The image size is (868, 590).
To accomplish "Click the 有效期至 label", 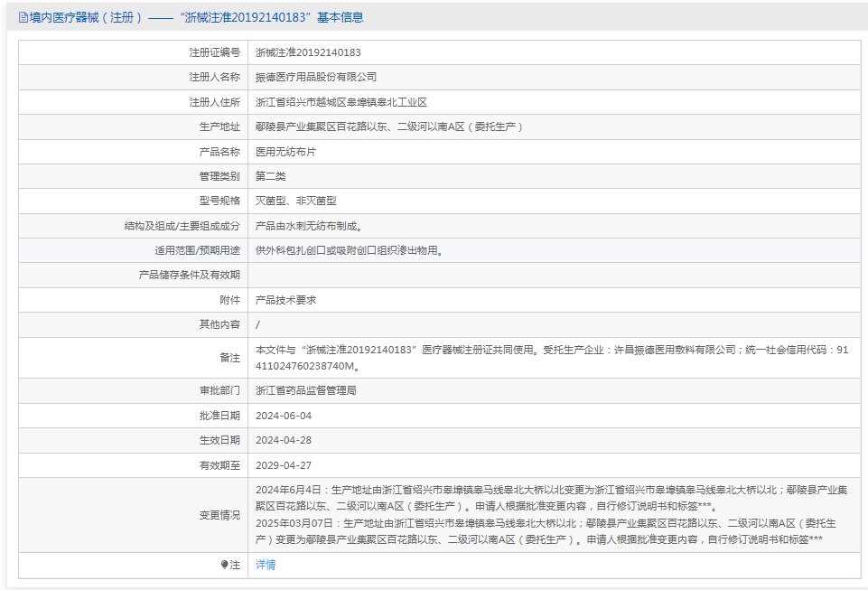I will pyautogui.click(x=219, y=465).
